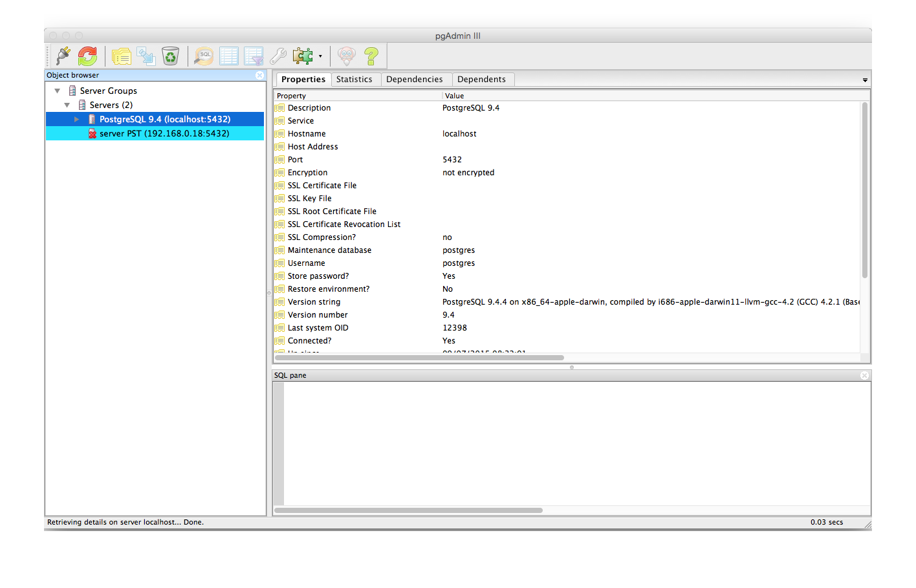Collapse the Servers (2) node
The height and width of the screenshot is (588, 916).
click(67, 105)
